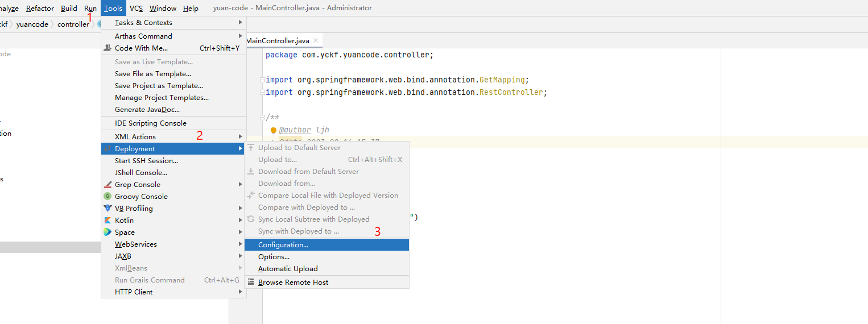Click the yellow lightbulb intention icon
868x324 pixels.
click(x=274, y=131)
